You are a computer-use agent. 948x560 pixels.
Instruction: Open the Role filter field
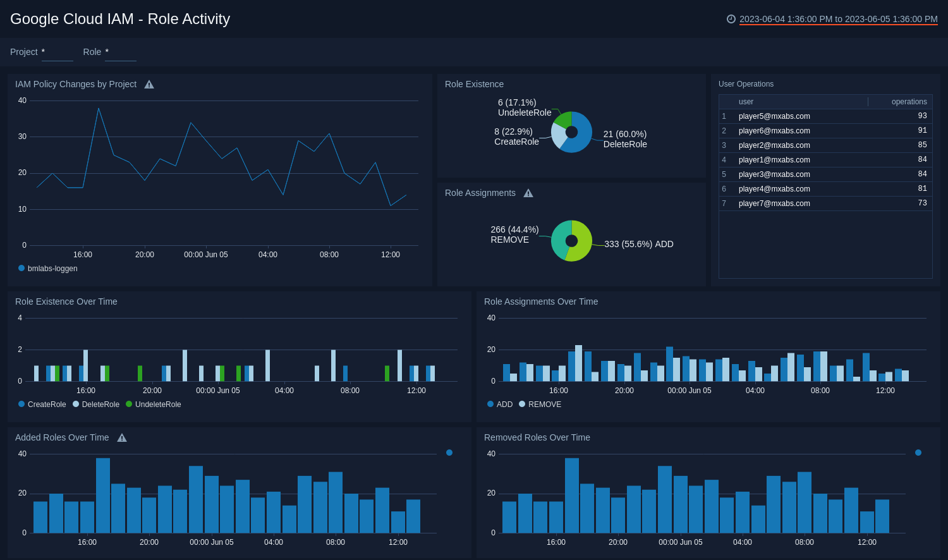point(120,54)
